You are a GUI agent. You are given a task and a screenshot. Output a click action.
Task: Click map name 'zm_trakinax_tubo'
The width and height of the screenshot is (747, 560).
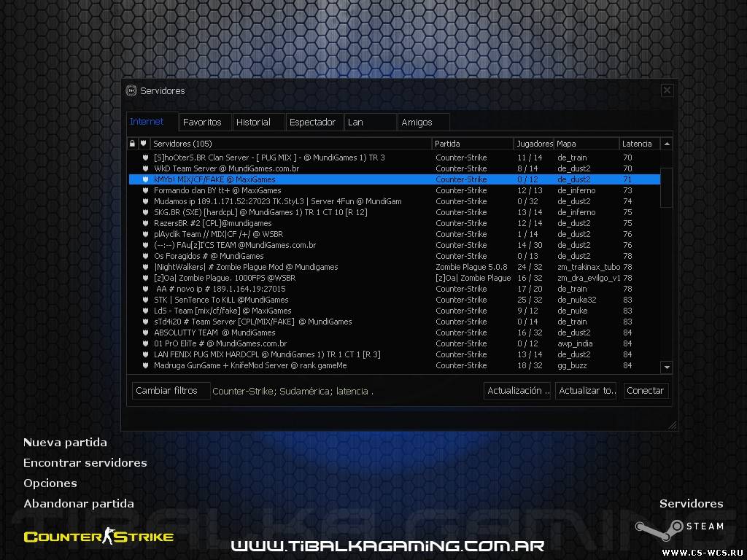[589, 267]
